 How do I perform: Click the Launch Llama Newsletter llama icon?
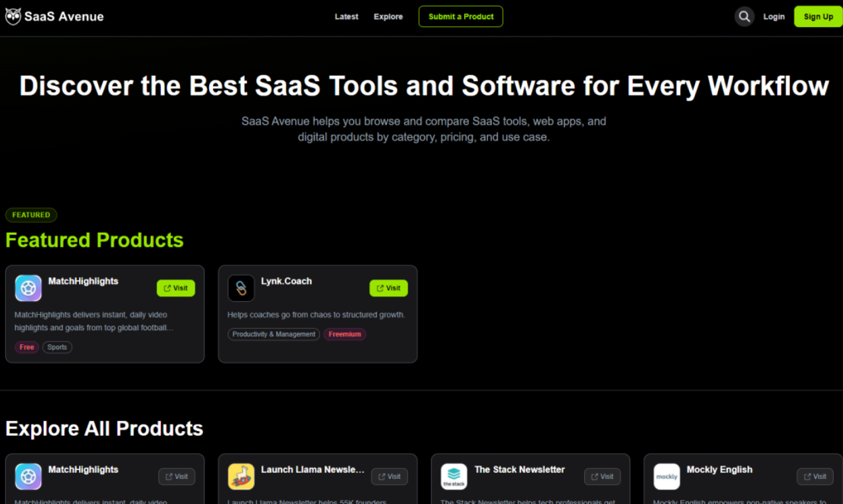coord(241,477)
